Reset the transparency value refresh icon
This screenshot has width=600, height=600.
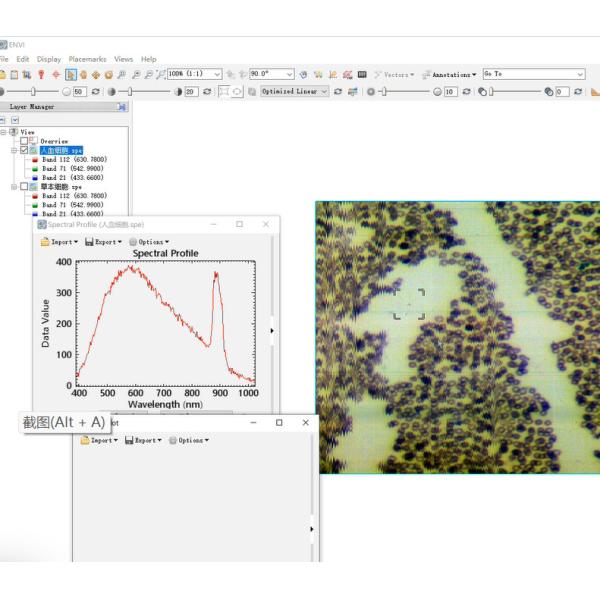click(577, 91)
